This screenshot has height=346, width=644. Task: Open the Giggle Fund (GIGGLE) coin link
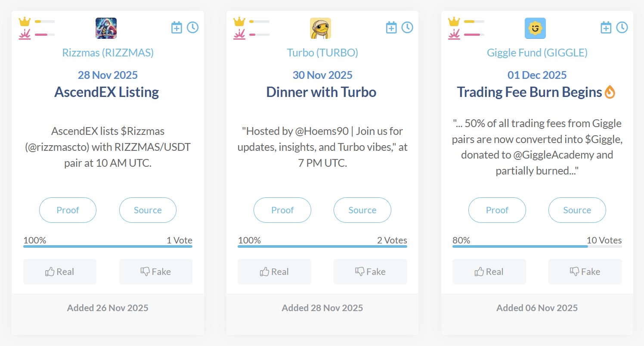pyautogui.click(x=537, y=53)
